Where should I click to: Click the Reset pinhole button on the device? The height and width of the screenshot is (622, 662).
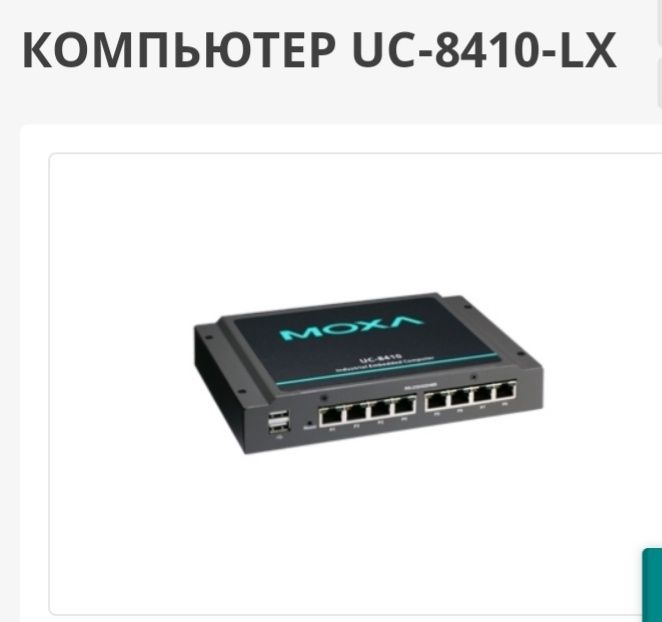[310, 422]
